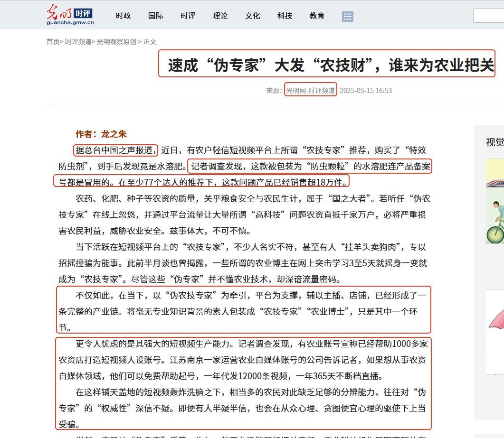
Task: Select 国际 in the navigation bar
Action: pyautogui.click(x=155, y=16)
